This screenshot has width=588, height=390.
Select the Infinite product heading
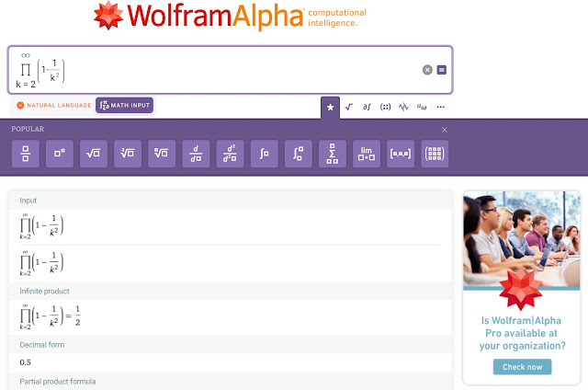pos(44,292)
